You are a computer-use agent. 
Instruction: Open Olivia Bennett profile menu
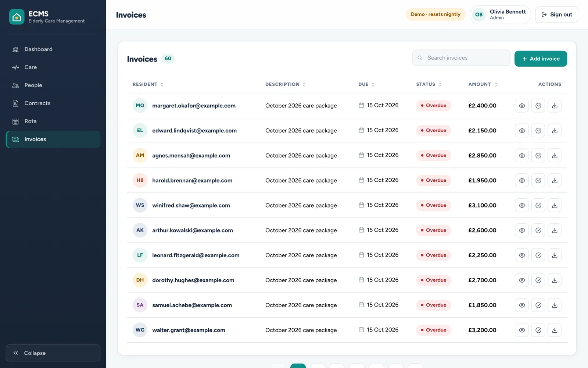pos(500,15)
